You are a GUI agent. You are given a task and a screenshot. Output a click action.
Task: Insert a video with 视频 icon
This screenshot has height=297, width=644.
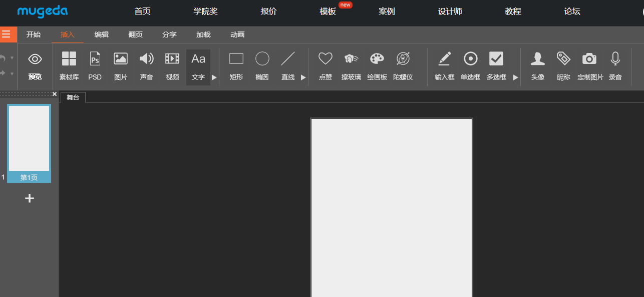click(172, 67)
